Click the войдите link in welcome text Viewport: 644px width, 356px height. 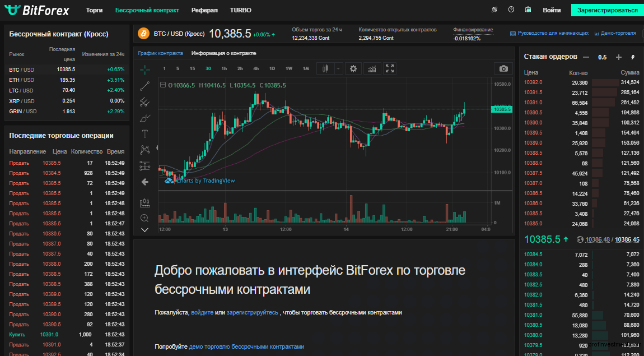pos(202,312)
